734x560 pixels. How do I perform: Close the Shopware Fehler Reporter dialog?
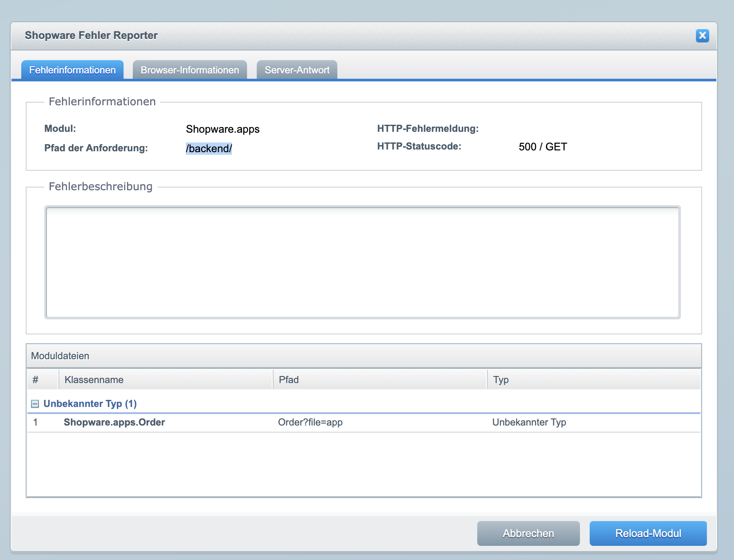click(702, 36)
